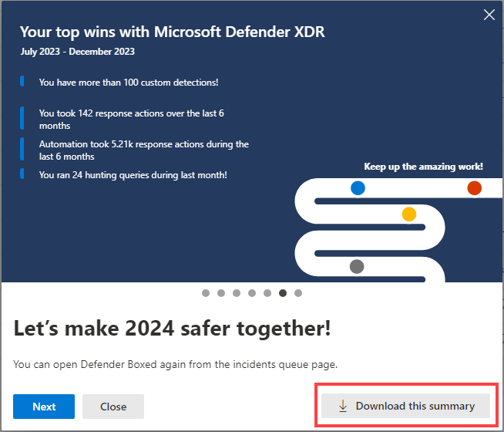Download this summary
The height and width of the screenshot is (432, 504).
(405, 406)
